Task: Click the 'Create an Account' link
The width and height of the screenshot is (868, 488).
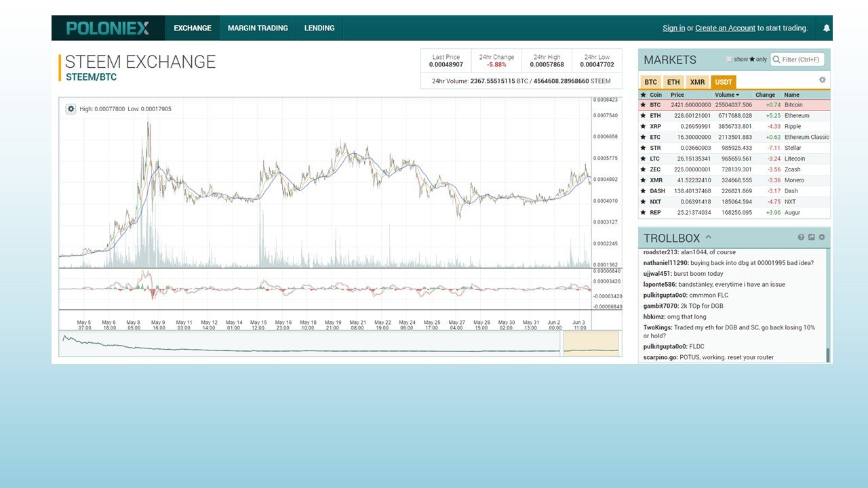Action: click(x=725, y=28)
